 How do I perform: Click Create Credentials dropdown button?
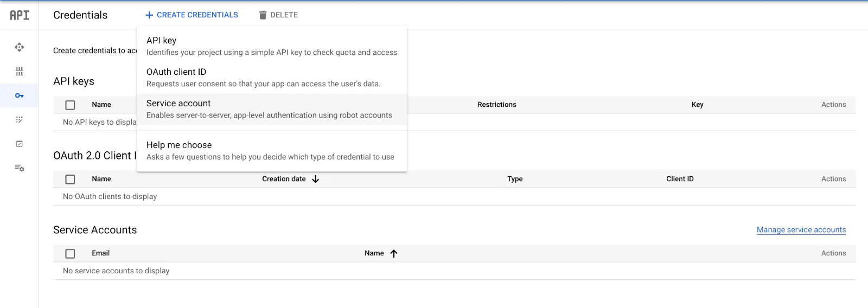[x=192, y=15]
